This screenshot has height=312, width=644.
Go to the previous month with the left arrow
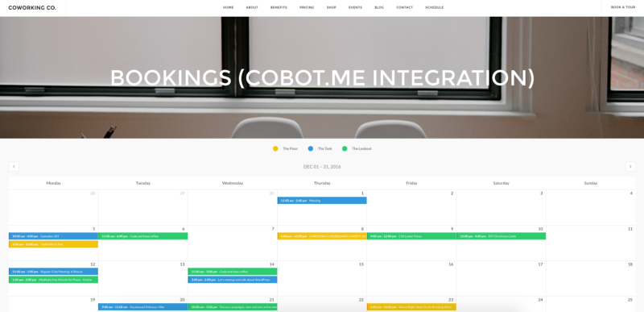tap(14, 167)
